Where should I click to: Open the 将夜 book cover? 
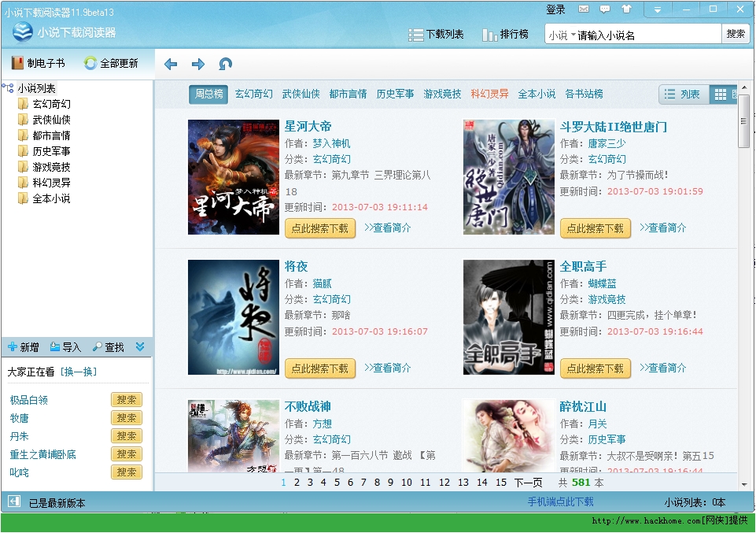pos(234,317)
